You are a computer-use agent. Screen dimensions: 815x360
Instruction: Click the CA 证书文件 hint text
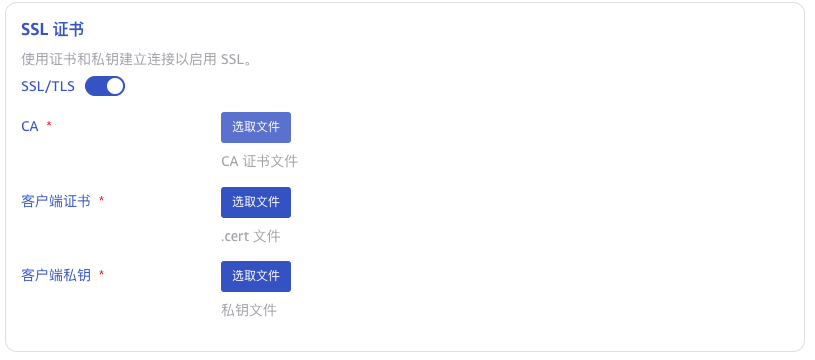click(x=259, y=161)
